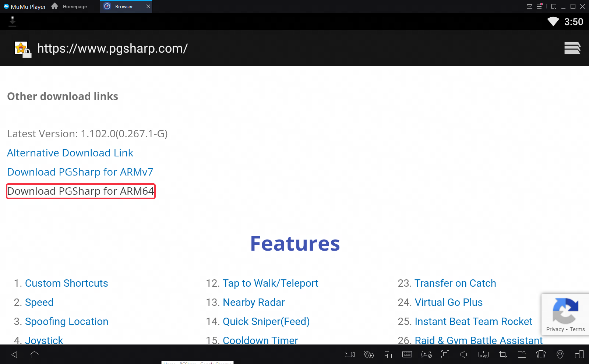This screenshot has width=589, height=364.
Task: Click the Latest Version 1.102.0 text
Action: (87, 134)
